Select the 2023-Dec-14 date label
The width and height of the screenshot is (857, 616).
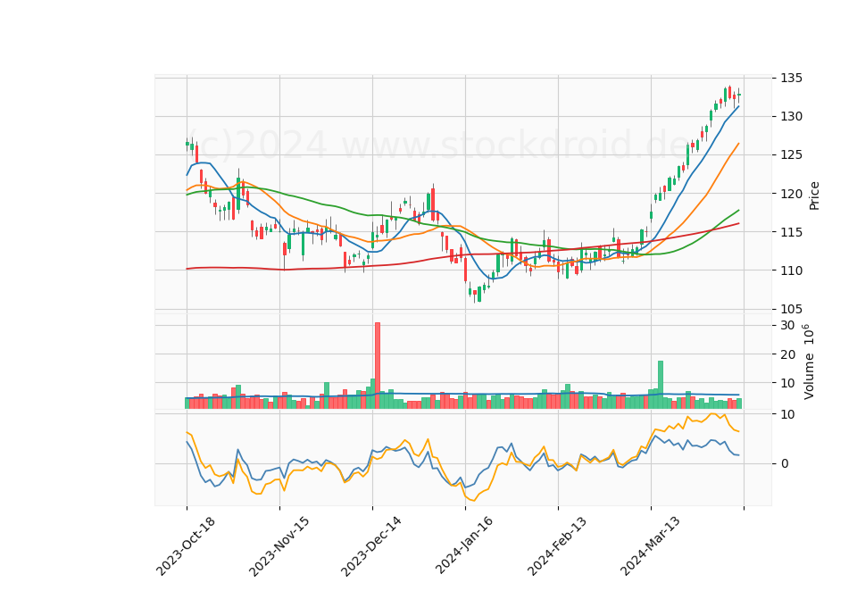pos(370,546)
